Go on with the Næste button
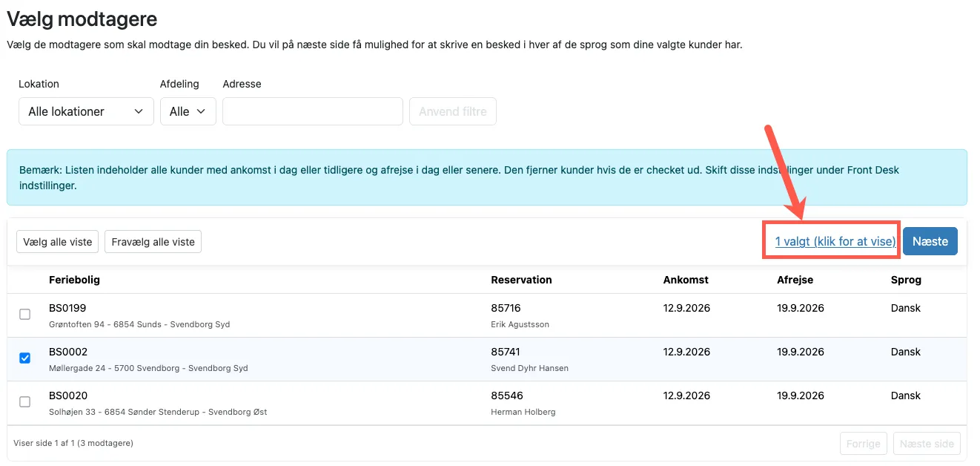The image size is (980, 466). pyautogui.click(x=930, y=241)
